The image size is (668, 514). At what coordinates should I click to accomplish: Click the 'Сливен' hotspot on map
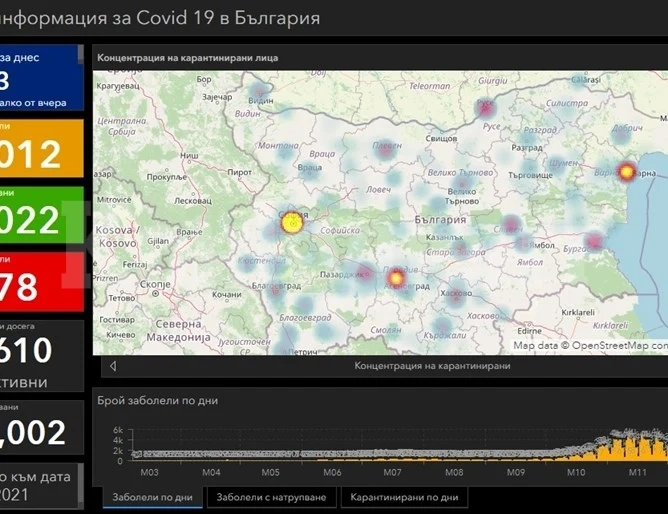pyautogui.click(x=511, y=224)
